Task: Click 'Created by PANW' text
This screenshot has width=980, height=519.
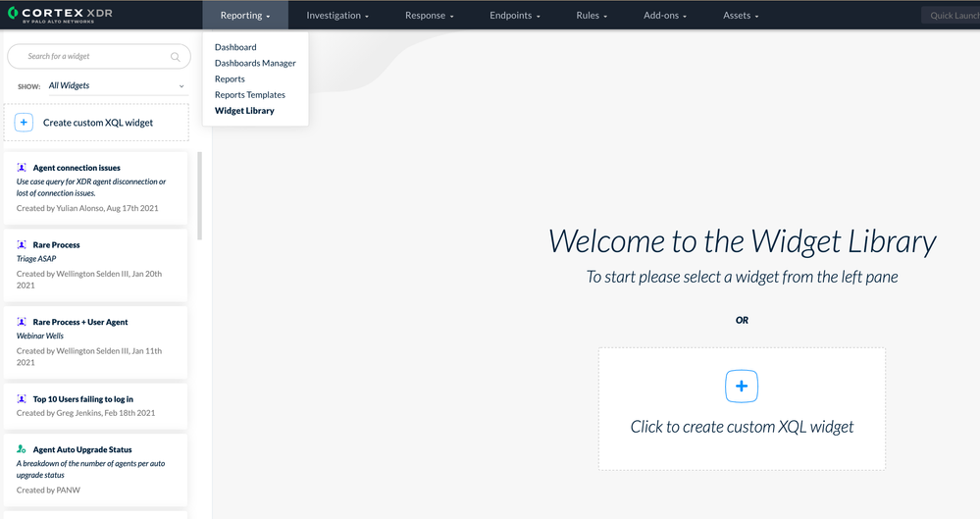Action: tap(48, 491)
